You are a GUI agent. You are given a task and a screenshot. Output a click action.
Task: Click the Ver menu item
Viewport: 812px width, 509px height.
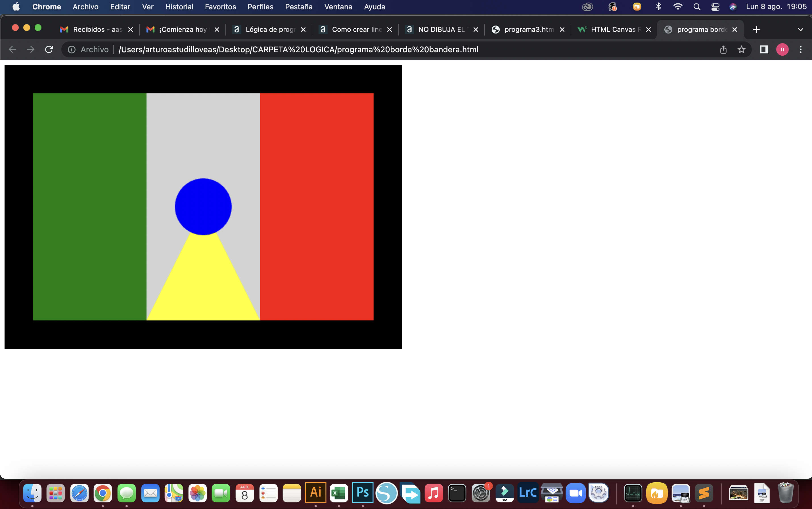pyautogui.click(x=147, y=7)
